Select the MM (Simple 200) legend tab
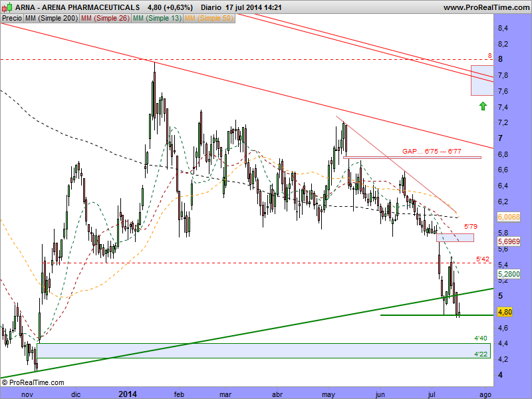Viewport: 532px width, 399px height. pos(51,19)
